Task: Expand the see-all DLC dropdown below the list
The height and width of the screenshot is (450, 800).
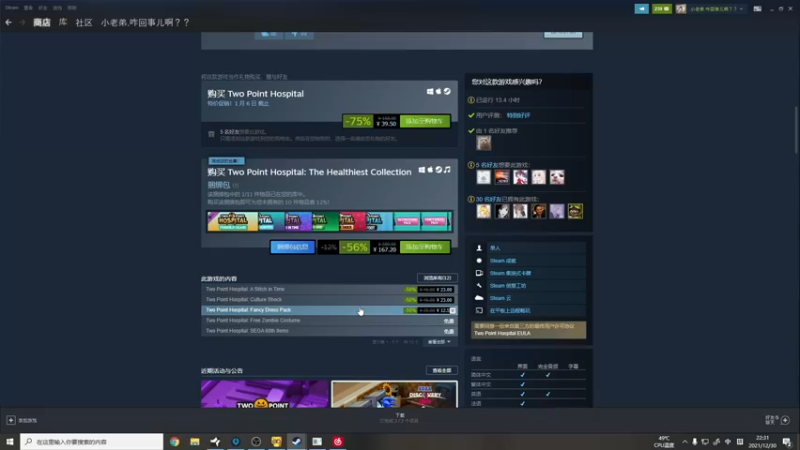Action: click(x=439, y=342)
